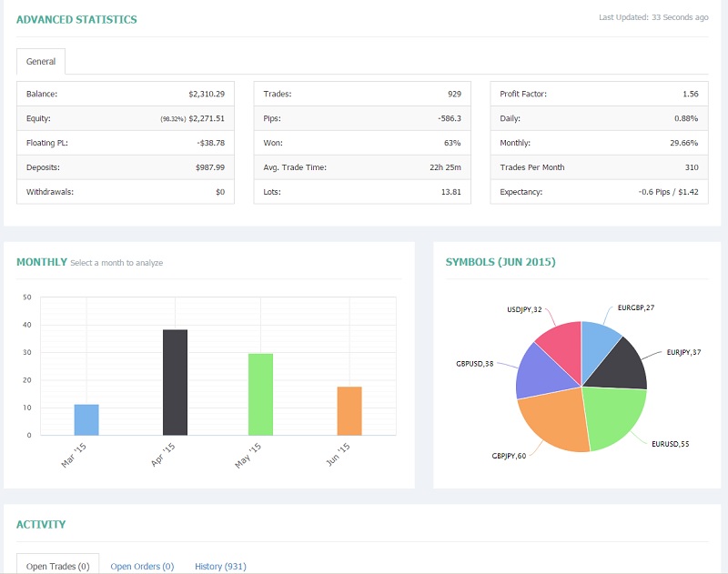
Task: Select the Open Orders (0) tab
Action: pyautogui.click(x=142, y=566)
